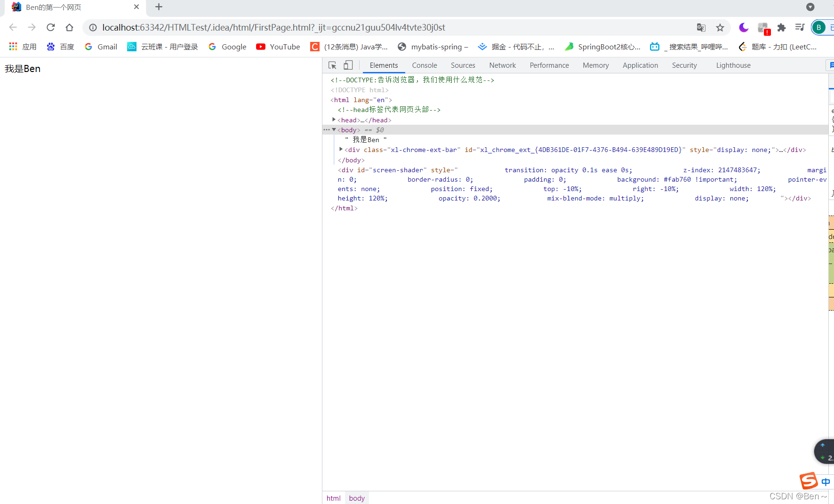Toggle the Chinese input mode indicator
The image size is (834, 504).
[x=826, y=482]
